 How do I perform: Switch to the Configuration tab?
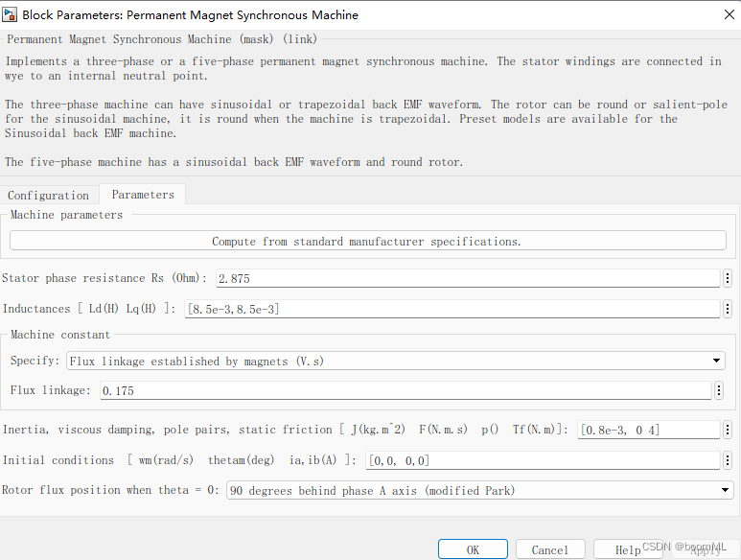(49, 196)
